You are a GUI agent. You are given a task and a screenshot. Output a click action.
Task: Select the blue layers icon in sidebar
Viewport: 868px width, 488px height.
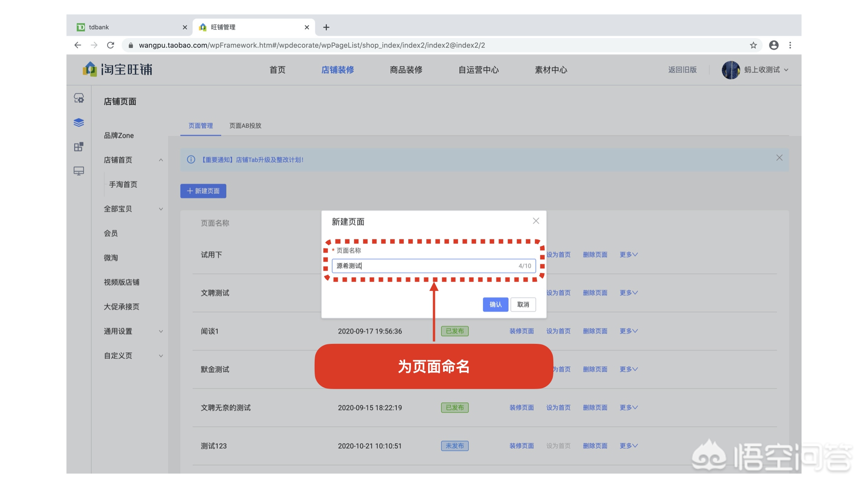click(79, 122)
